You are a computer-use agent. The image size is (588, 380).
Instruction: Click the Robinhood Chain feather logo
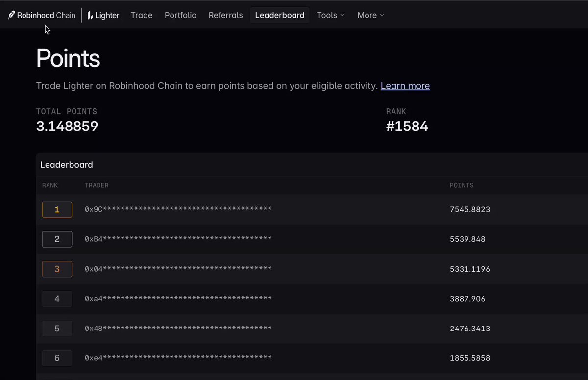[x=11, y=15]
